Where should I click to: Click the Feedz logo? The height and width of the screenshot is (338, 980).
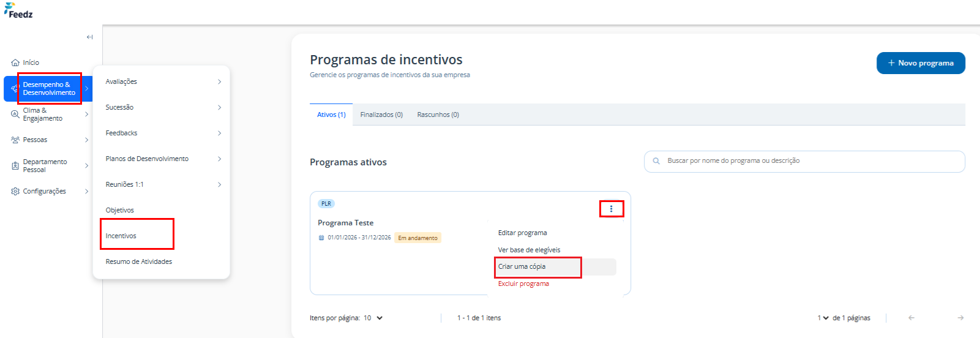coord(18,11)
